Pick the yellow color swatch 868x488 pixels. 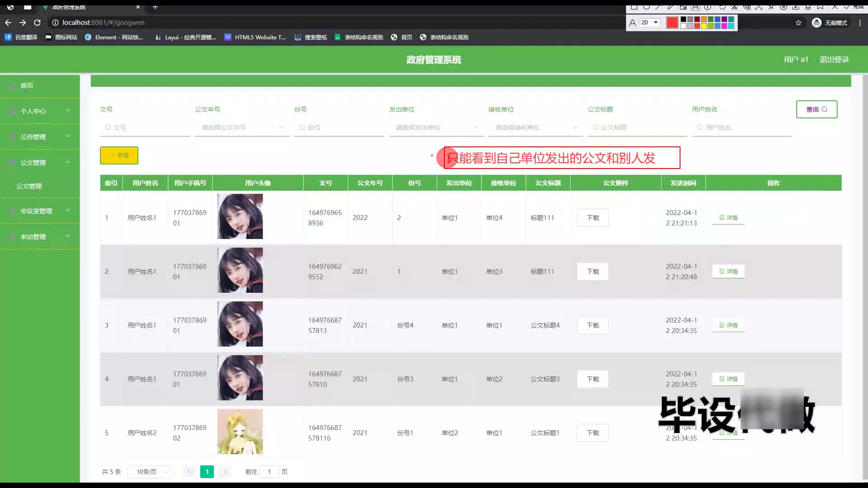pos(704,26)
